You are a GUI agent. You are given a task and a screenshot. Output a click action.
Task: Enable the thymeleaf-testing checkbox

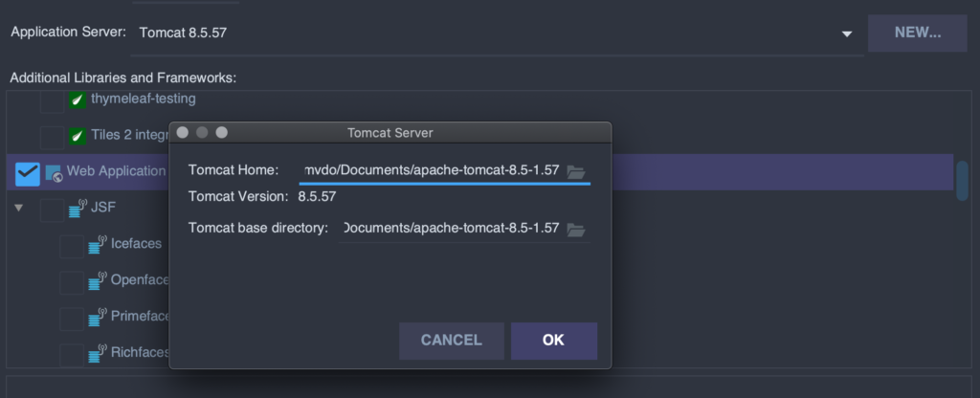[x=52, y=101]
